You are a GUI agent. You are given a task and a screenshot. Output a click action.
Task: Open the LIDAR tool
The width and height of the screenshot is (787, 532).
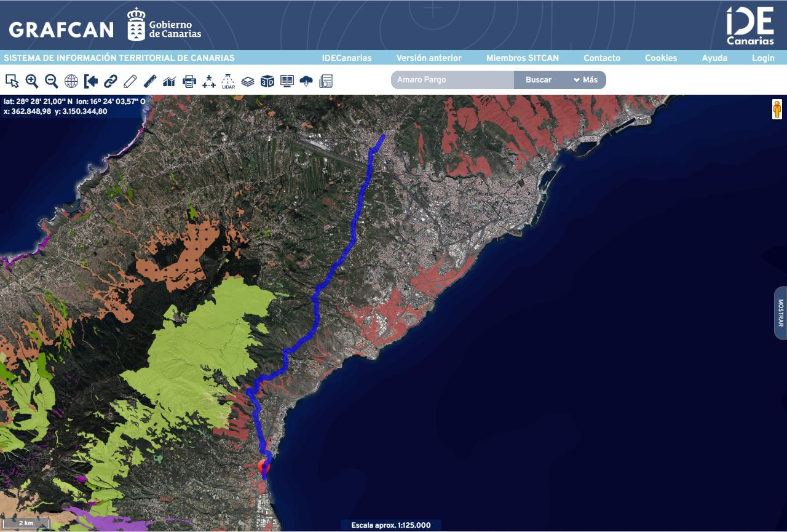228,81
